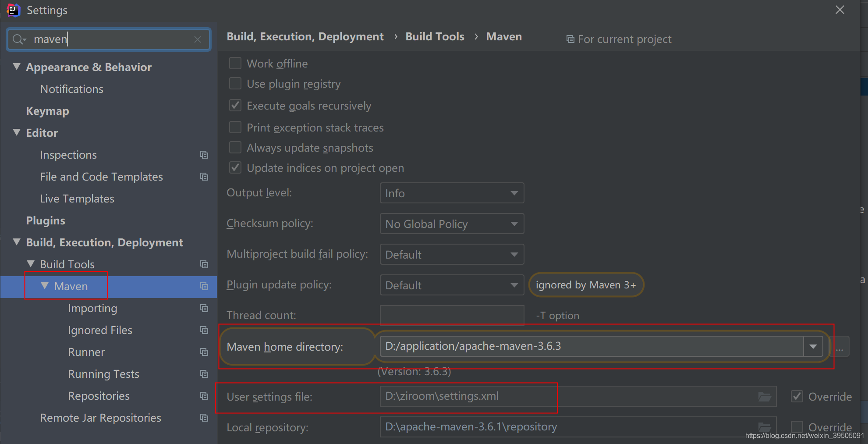Image resolution: width=868 pixels, height=444 pixels.
Task: Select Importing under Maven
Action: (92, 308)
